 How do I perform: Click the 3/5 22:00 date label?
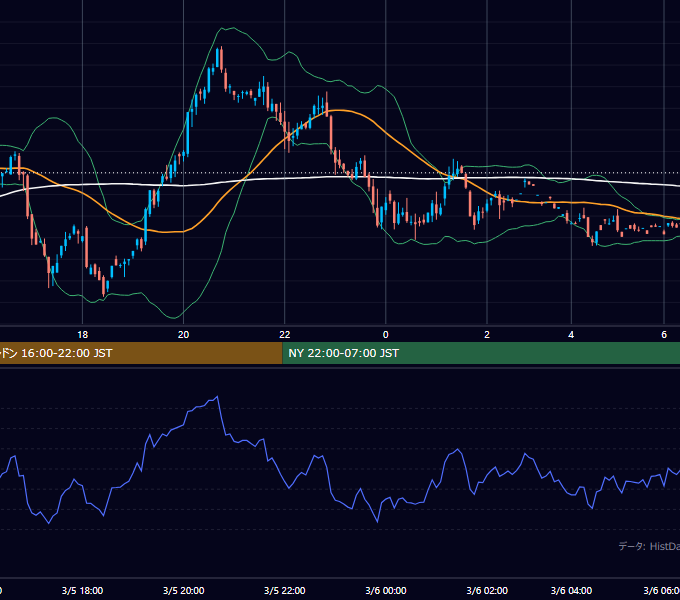(x=284, y=590)
